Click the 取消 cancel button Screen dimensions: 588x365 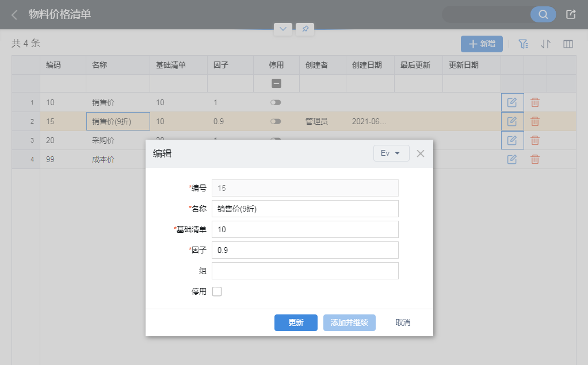pos(403,322)
